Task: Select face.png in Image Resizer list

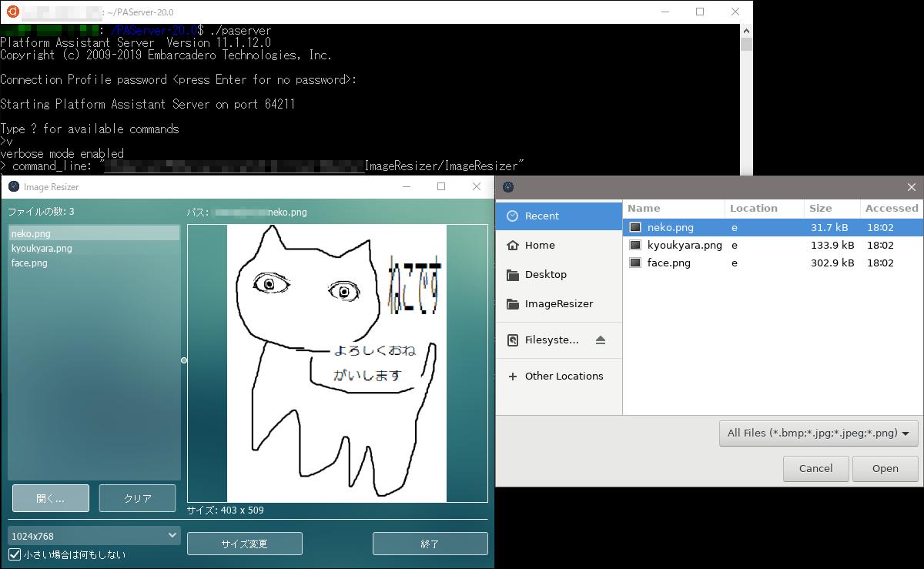Action: click(x=94, y=263)
